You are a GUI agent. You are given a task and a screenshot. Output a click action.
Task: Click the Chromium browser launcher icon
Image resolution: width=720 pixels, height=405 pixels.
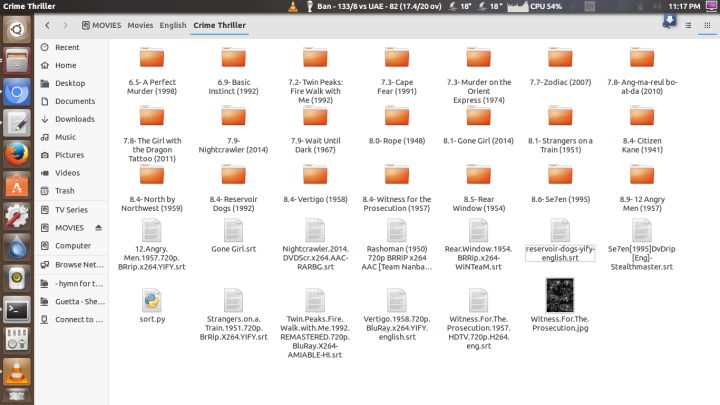click(17, 92)
